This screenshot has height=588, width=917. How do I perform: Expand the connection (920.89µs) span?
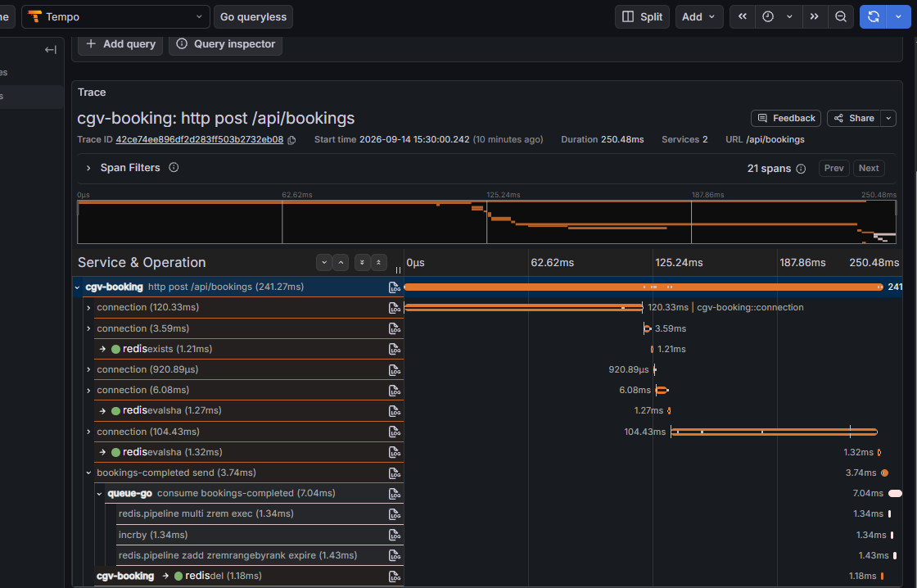point(88,370)
